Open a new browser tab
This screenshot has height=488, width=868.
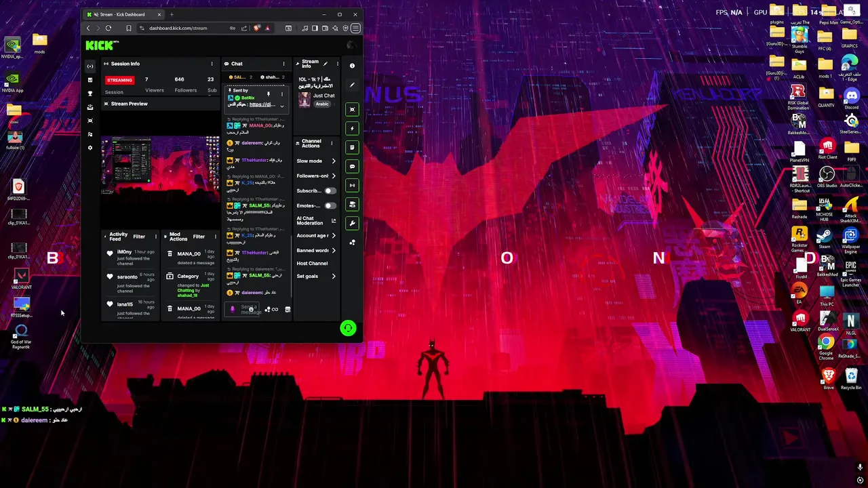click(x=172, y=14)
